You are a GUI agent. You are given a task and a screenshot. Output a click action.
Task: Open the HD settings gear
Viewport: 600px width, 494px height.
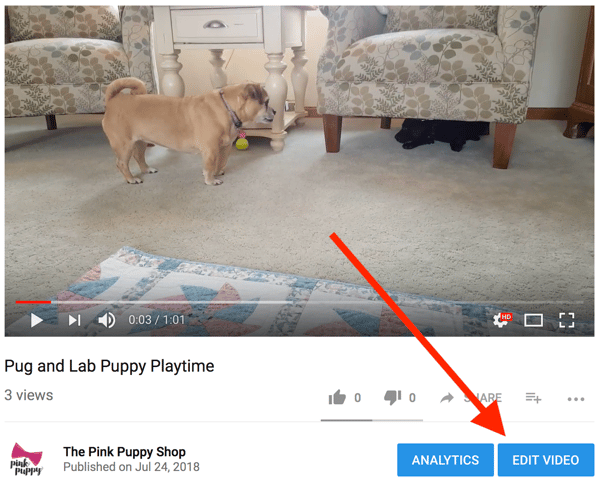tap(502, 320)
